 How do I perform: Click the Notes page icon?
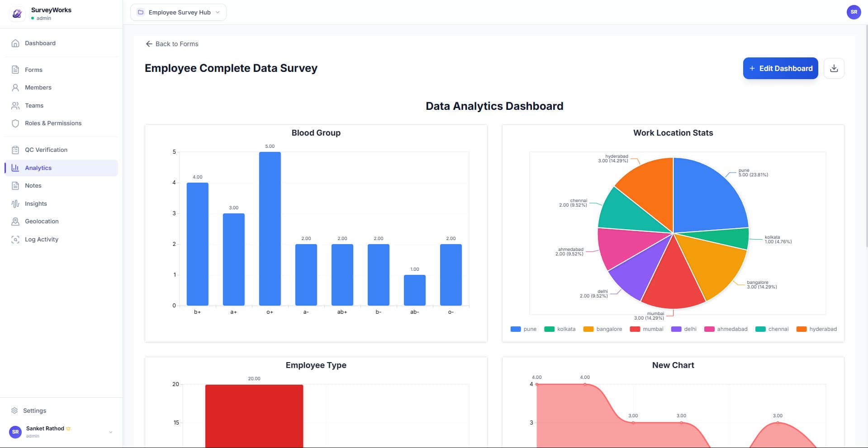click(x=15, y=186)
